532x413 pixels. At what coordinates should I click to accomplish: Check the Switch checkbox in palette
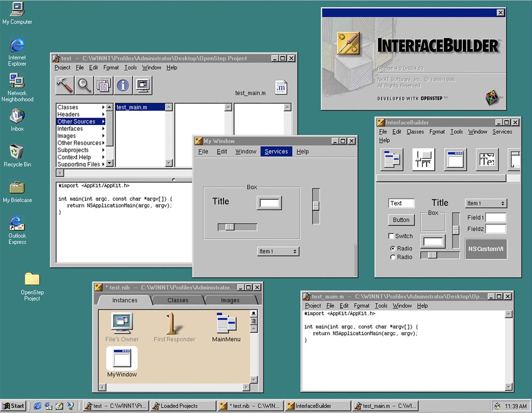click(x=391, y=236)
